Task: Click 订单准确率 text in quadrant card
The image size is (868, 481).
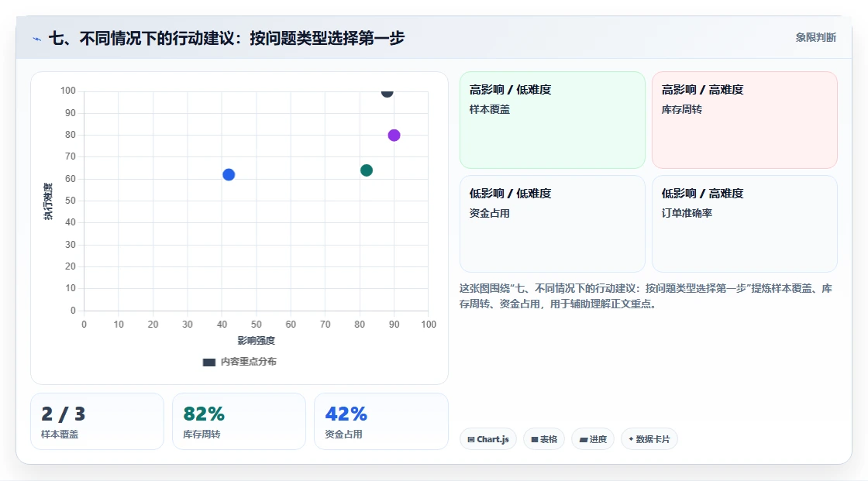Action: coord(687,213)
